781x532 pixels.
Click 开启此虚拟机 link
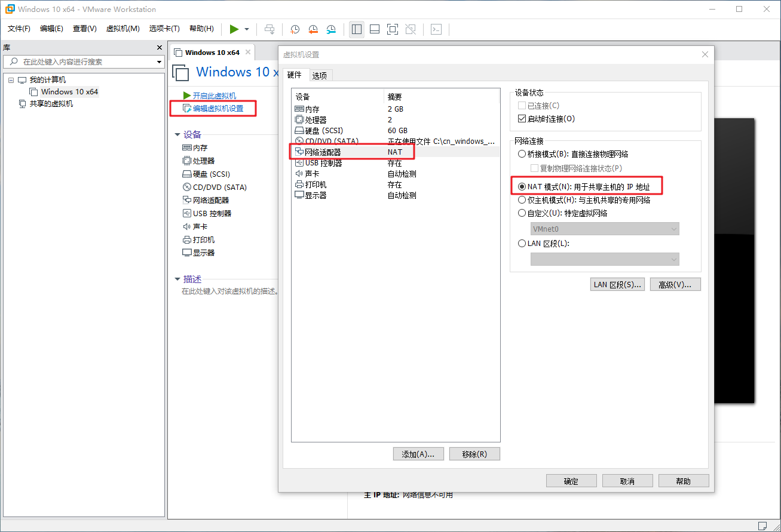tap(214, 96)
